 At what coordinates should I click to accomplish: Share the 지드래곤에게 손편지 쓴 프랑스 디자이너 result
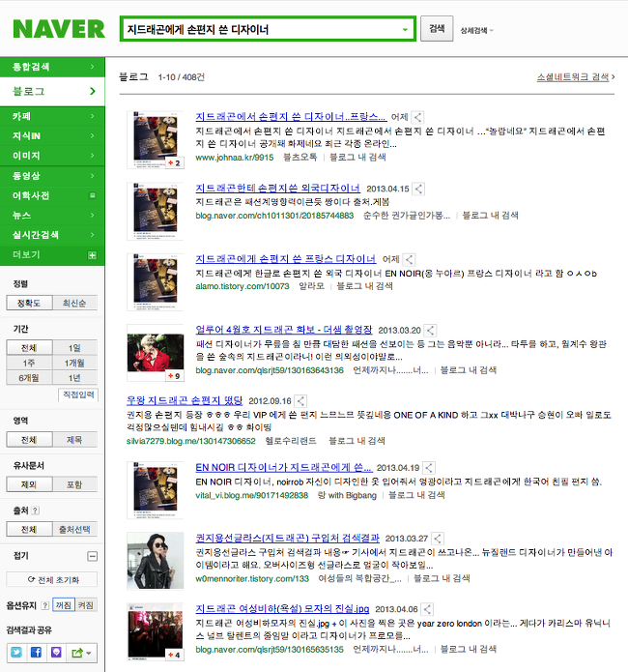tap(409, 259)
